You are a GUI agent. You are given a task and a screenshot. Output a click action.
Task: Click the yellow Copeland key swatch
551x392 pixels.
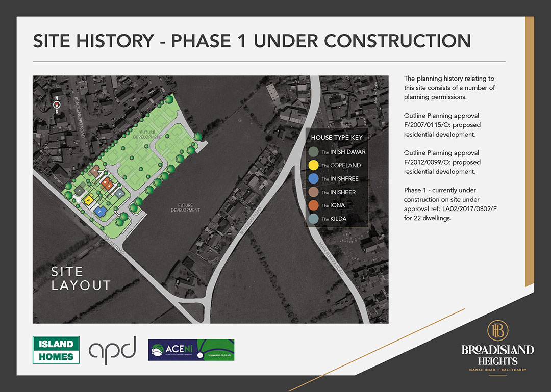(x=314, y=165)
